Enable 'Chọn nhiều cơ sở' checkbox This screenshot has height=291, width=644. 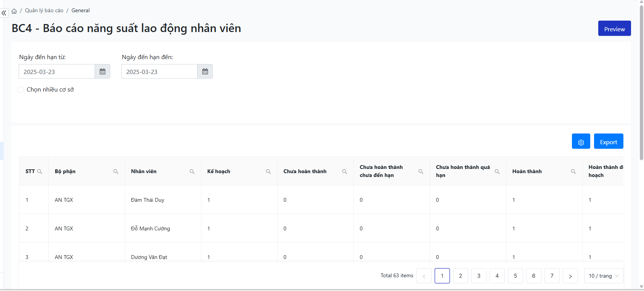pos(21,90)
